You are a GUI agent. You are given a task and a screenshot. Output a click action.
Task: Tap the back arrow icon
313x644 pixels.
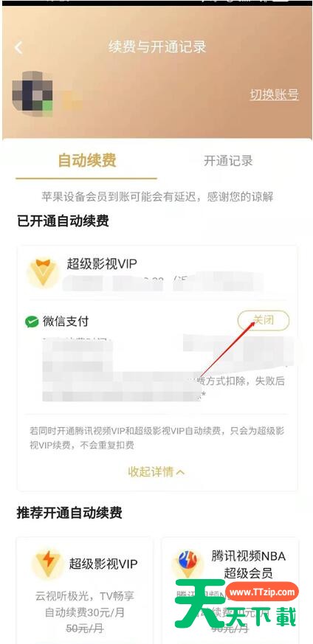point(18,47)
